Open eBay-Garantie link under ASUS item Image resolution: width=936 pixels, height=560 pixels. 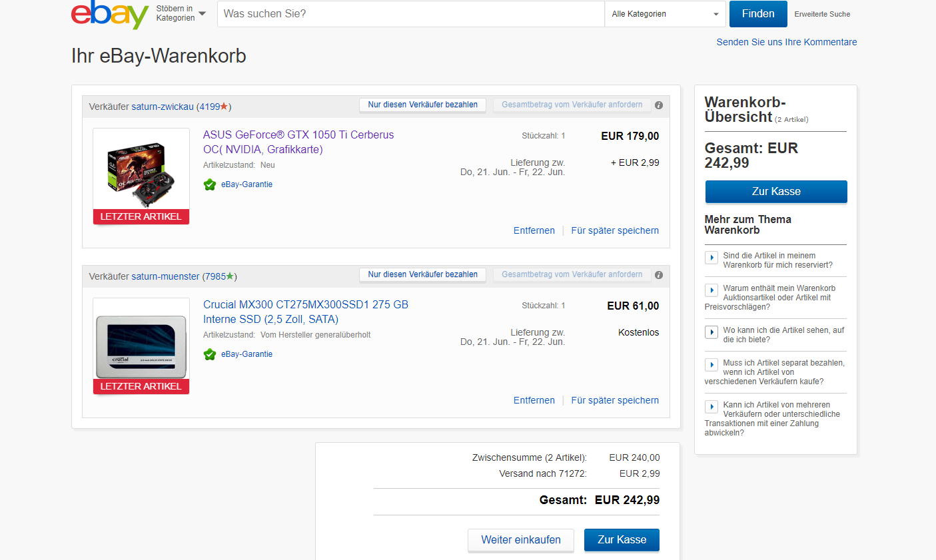[246, 184]
